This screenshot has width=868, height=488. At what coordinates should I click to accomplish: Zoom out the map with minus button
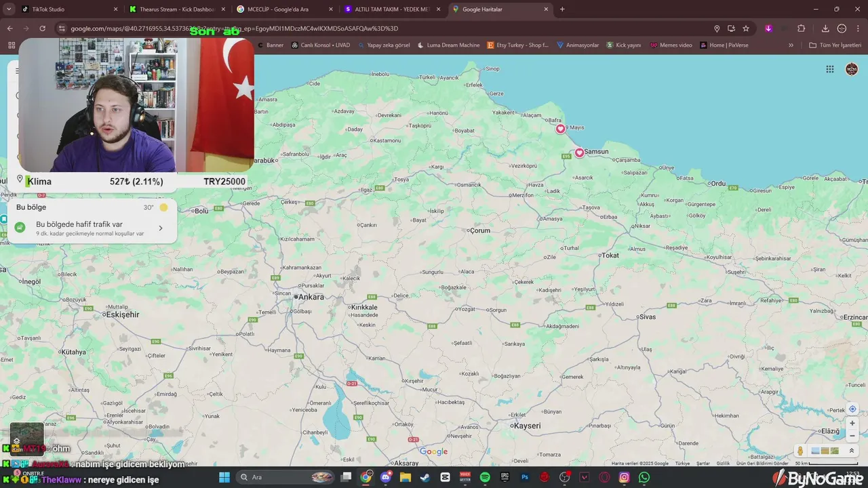pyautogui.click(x=852, y=436)
